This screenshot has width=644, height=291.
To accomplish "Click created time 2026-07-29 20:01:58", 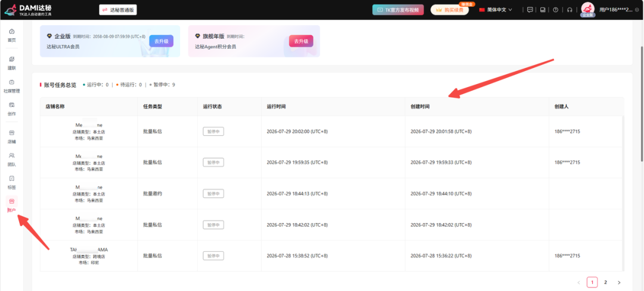I will [441, 131].
